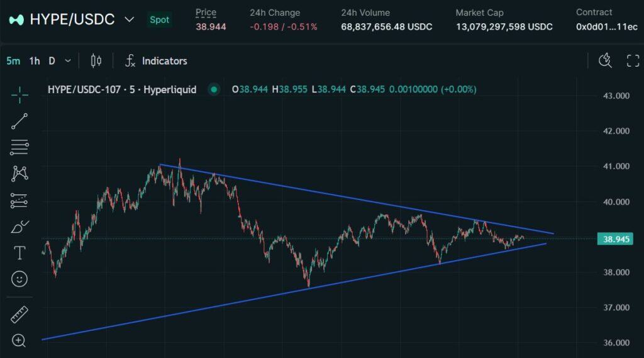
Task: Click the 40.000 price axis label
Action: tap(616, 201)
